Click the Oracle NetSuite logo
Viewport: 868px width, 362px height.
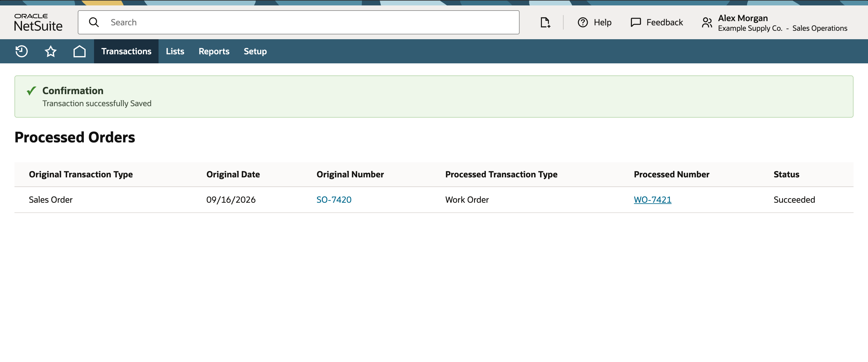[38, 22]
